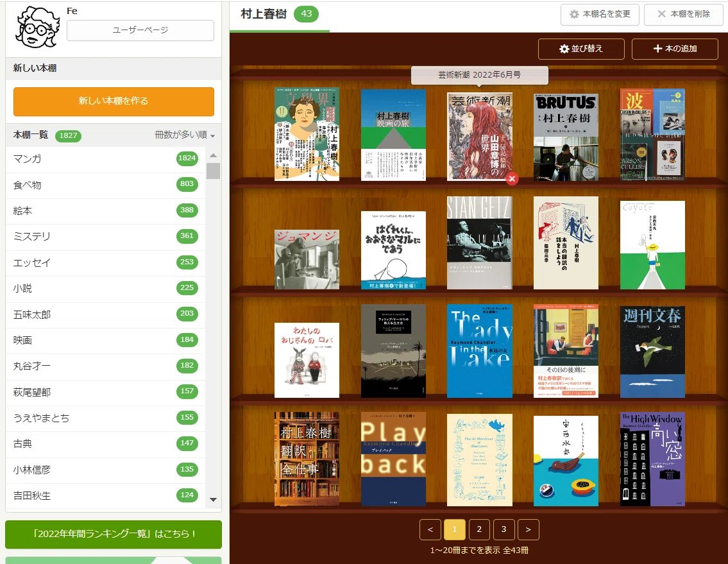
Task: Click the 並び替え sort button
Action: (x=581, y=49)
